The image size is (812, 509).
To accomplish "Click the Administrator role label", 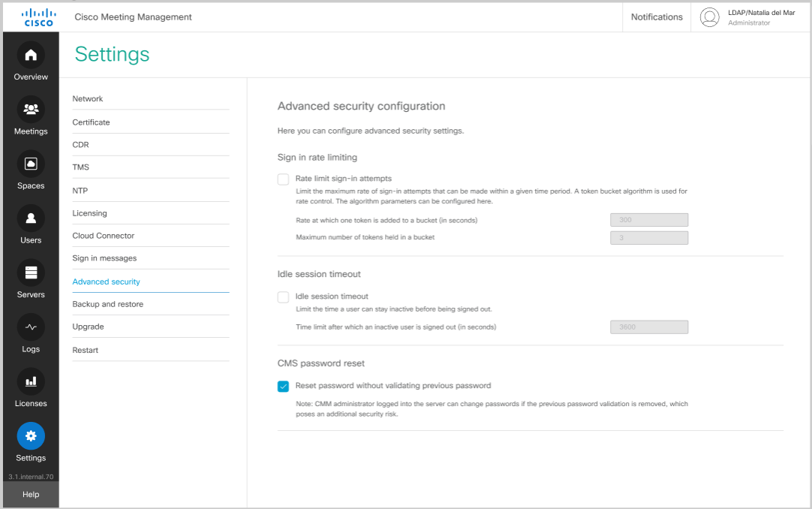I will (x=749, y=23).
